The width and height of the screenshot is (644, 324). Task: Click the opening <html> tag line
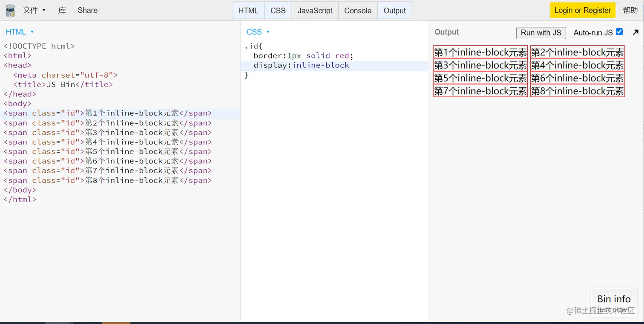pyautogui.click(x=18, y=55)
